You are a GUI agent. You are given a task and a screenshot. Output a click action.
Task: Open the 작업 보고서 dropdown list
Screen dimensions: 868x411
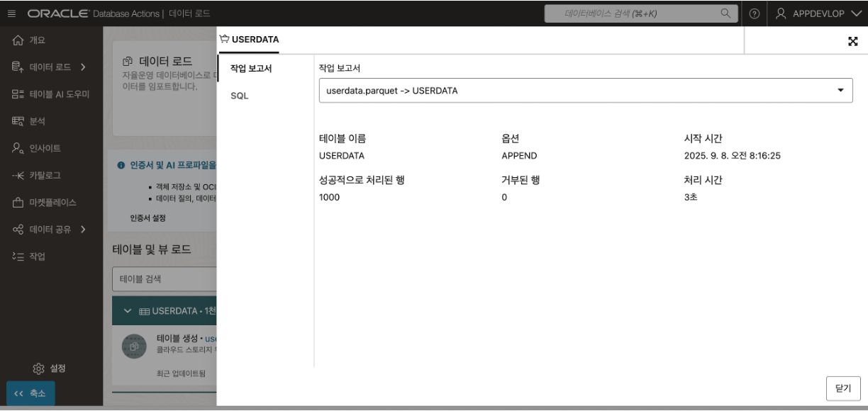point(586,91)
